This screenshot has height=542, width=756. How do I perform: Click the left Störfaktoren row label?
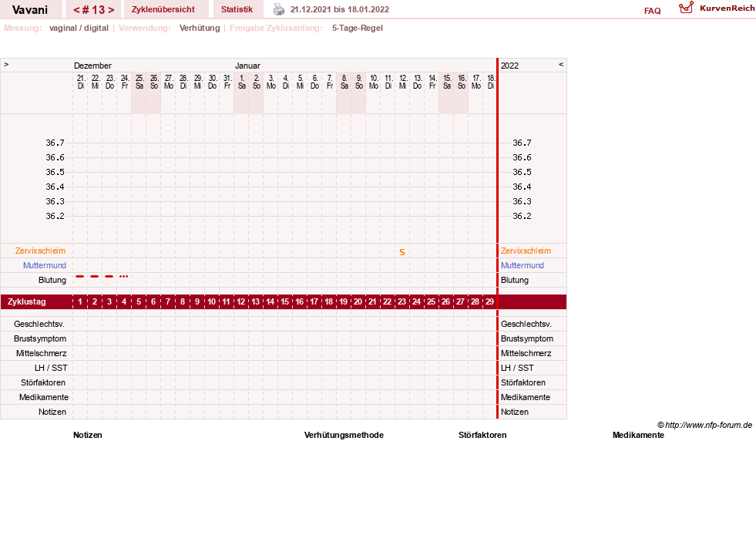(43, 382)
